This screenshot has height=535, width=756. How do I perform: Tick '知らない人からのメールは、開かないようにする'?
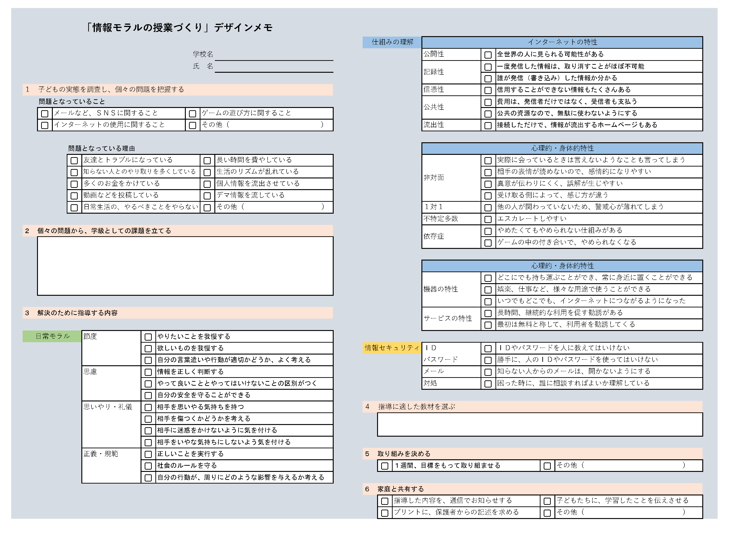point(488,372)
